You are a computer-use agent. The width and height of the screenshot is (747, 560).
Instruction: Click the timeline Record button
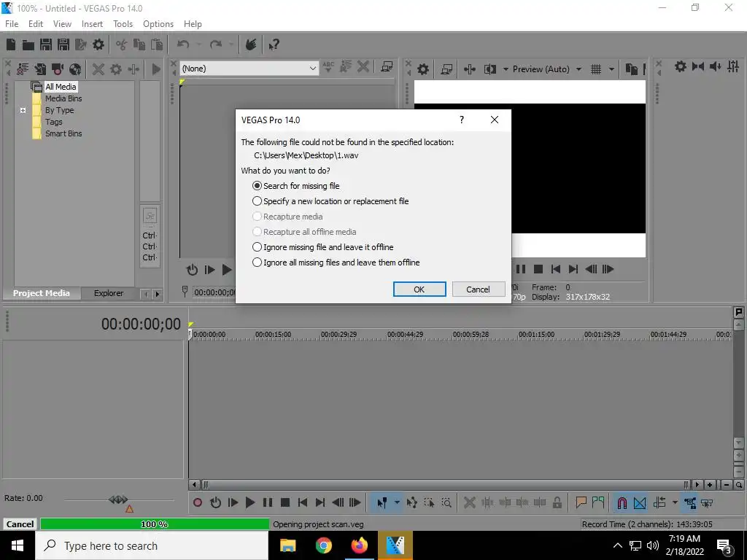coord(198,502)
